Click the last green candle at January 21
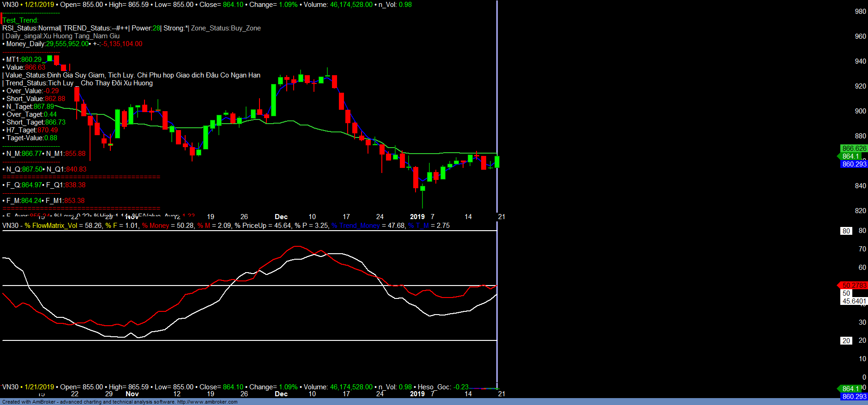This screenshot has height=405, width=868. coord(497,161)
